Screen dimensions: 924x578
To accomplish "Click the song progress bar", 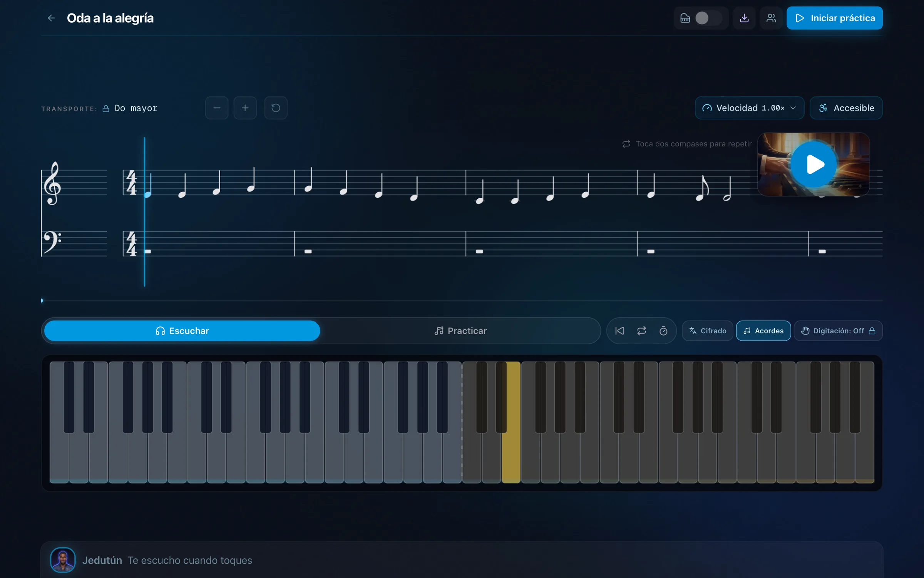I will point(462,301).
